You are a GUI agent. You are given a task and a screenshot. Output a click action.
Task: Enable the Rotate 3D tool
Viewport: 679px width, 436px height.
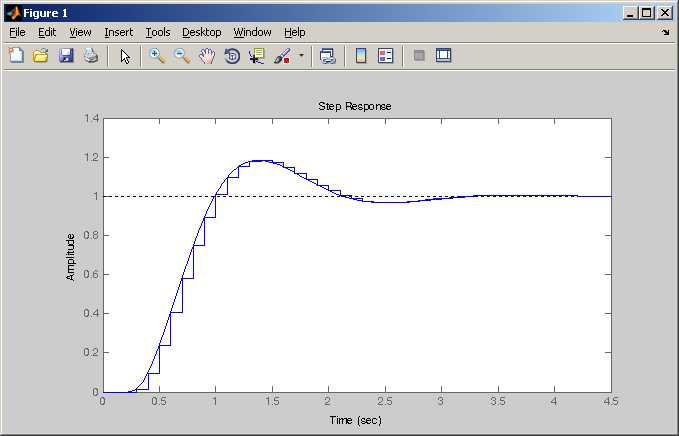point(232,56)
